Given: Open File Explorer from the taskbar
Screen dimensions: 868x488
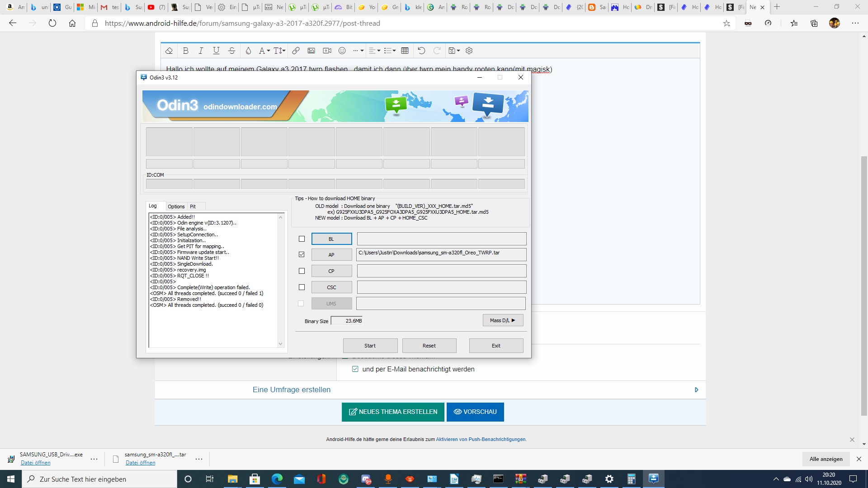Looking at the screenshot, I should click(x=232, y=479).
